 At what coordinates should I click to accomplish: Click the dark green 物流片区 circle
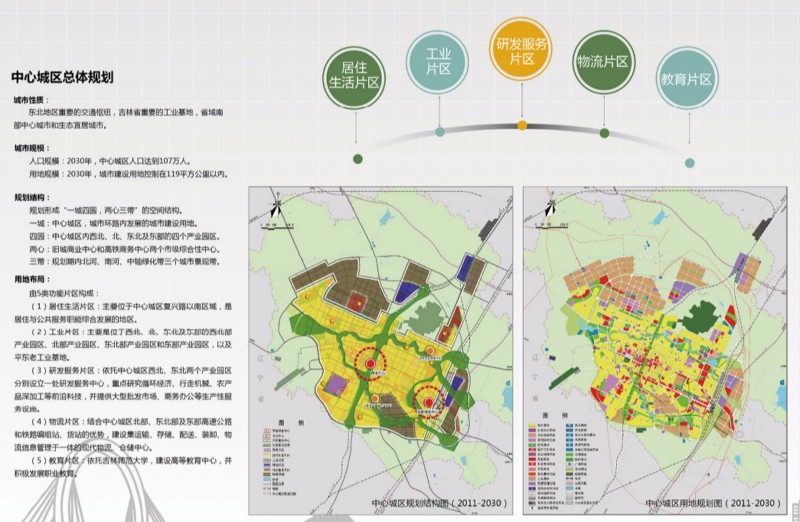click(x=603, y=61)
